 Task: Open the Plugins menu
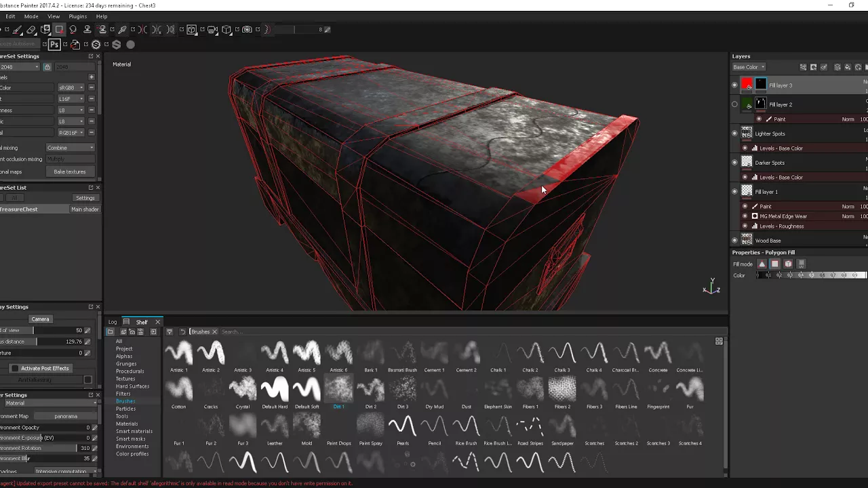point(77,16)
